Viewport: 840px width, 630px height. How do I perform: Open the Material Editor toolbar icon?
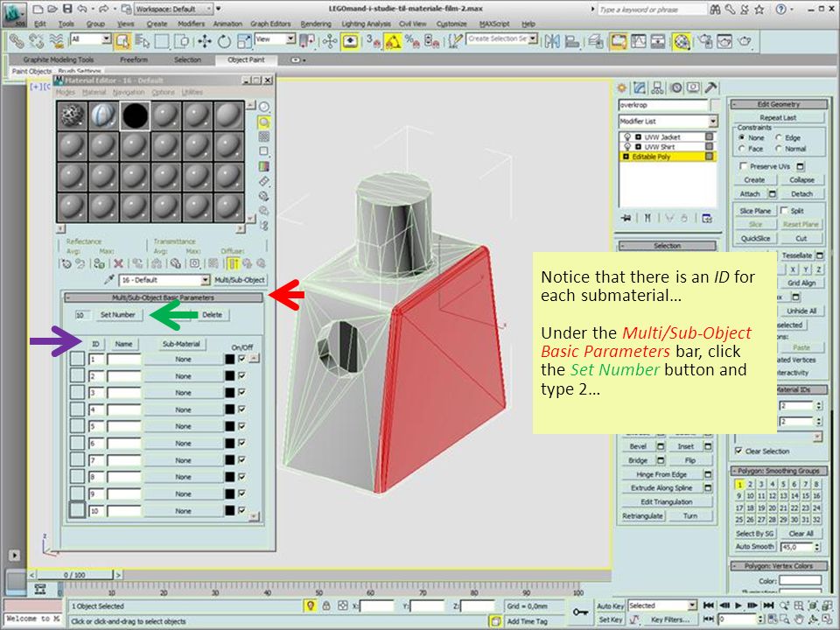[682, 41]
